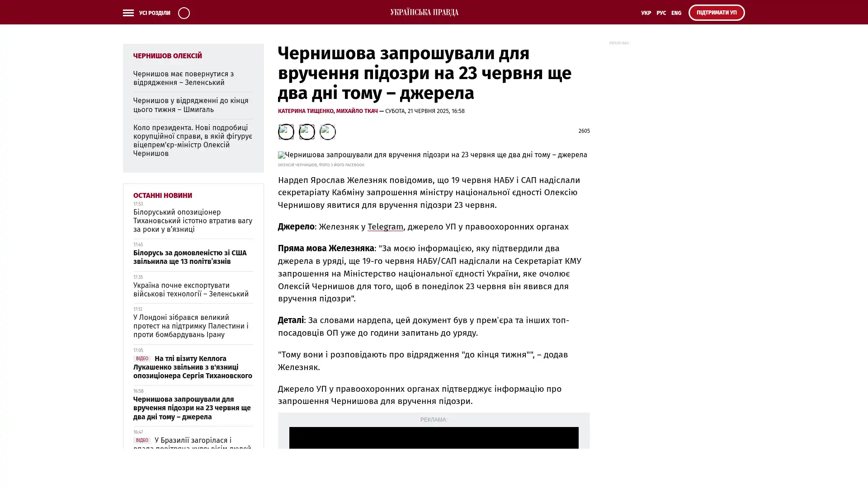Open story on London protest supporting Palestine
The height and width of the screenshot is (488, 868).
(190, 326)
